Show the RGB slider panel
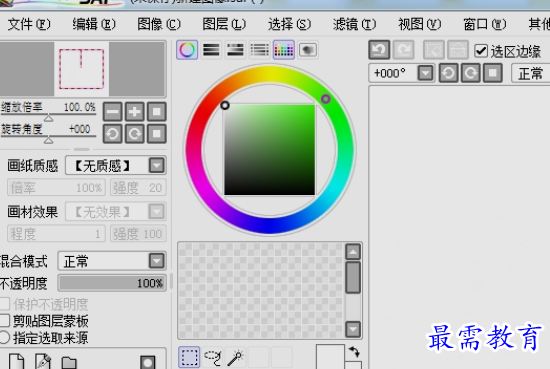The width and height of the screenshot is (550, 369). (211, 50)
